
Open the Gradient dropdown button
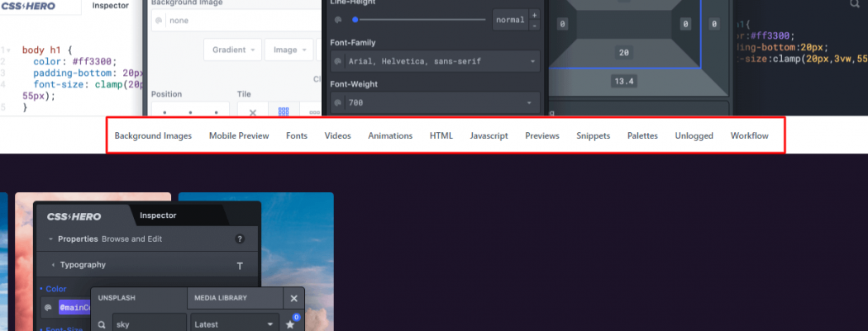[x=232, y=50]
